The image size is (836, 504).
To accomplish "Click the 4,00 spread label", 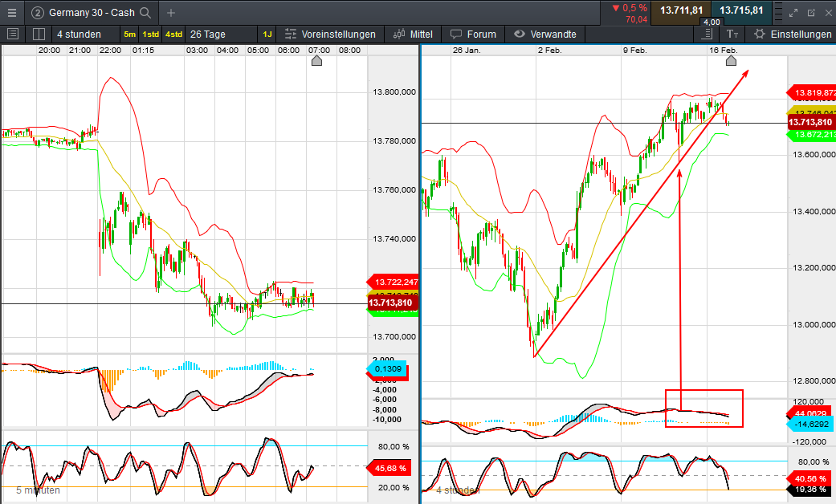I will pos(712,22).
